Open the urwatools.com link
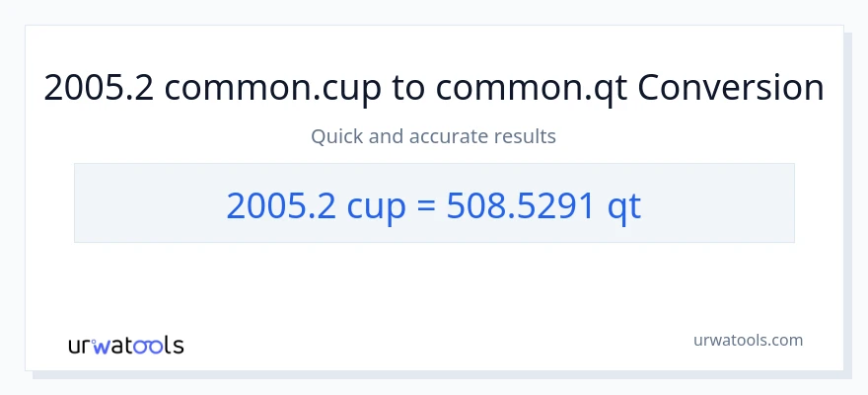 pyautogui.click(x=747, y=340)
